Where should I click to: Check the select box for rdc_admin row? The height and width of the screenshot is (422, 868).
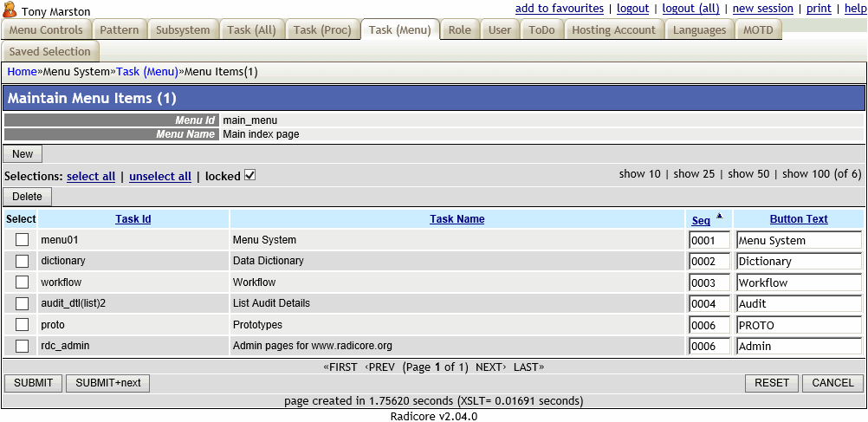[x=22, y=346]
